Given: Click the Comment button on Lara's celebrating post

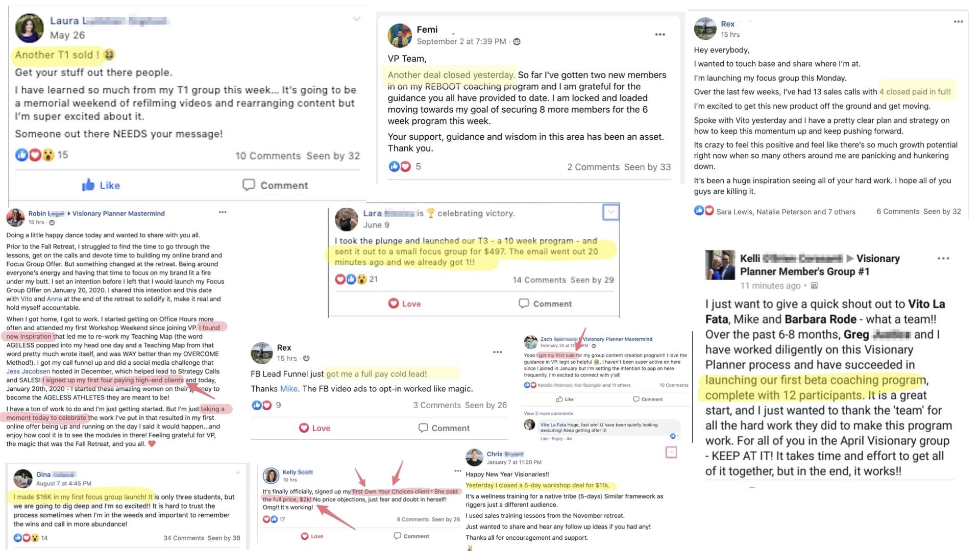Looking at the screenshot, I should 545,304.
